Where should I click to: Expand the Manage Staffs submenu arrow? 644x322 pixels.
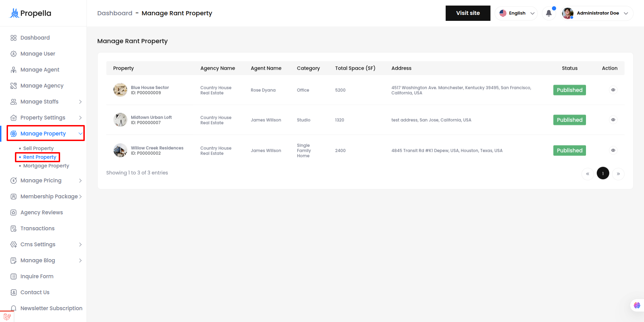tap(80, 102)
